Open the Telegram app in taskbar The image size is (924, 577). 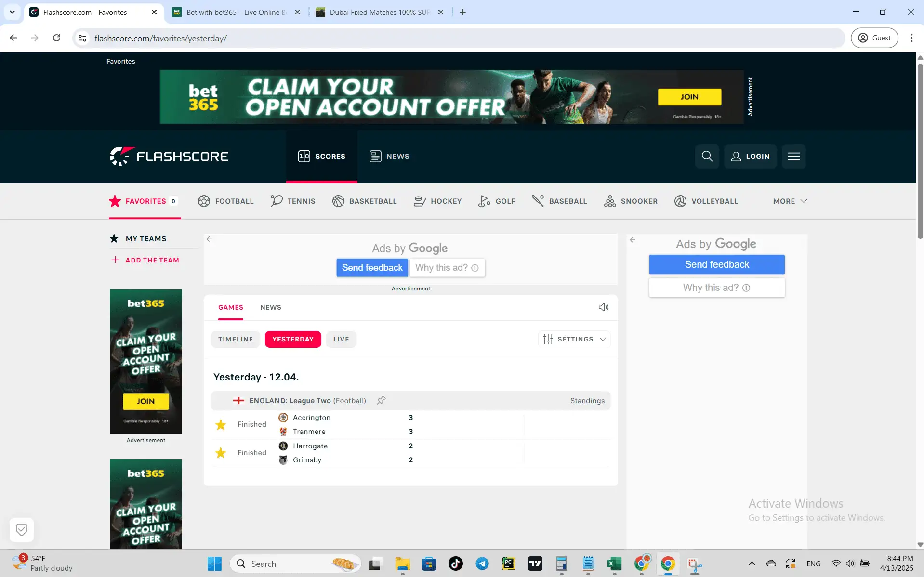(482, 564)
